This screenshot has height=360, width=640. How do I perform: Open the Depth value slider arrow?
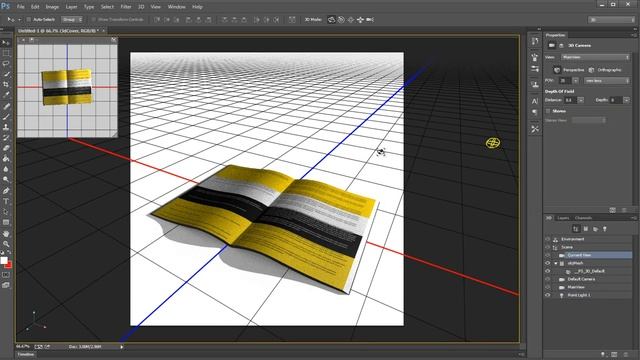(627, 100)
